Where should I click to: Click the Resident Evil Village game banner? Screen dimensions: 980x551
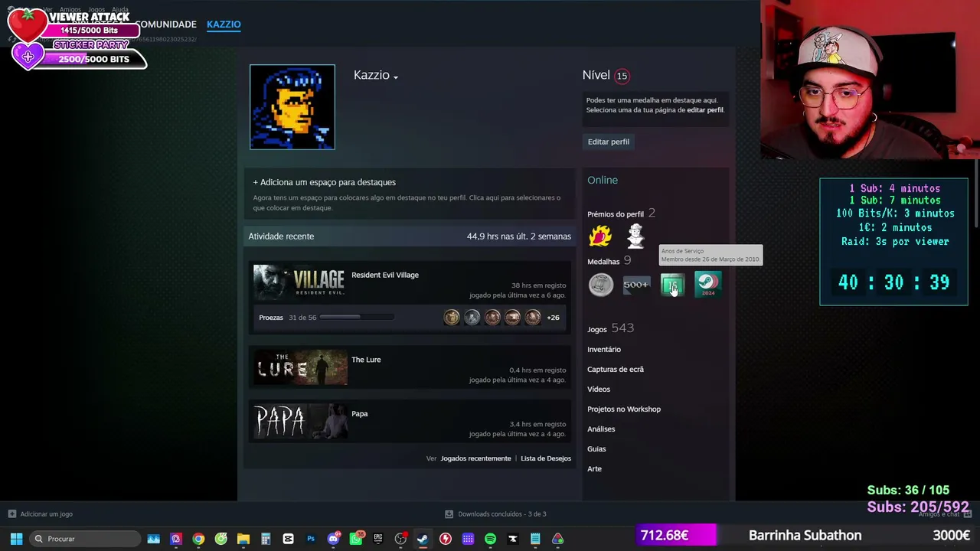pos(300,282)
